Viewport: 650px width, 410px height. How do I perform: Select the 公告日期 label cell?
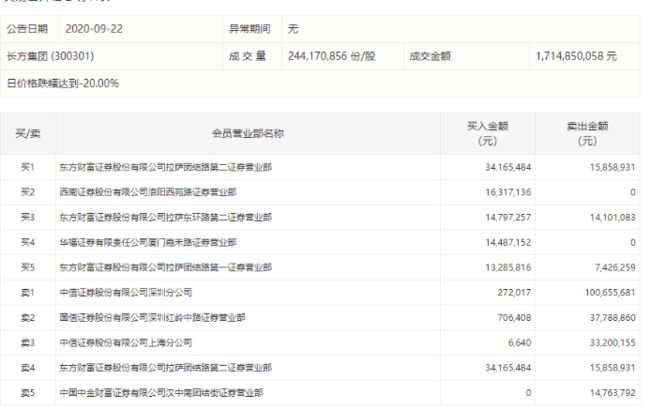(x=27, y=29)
